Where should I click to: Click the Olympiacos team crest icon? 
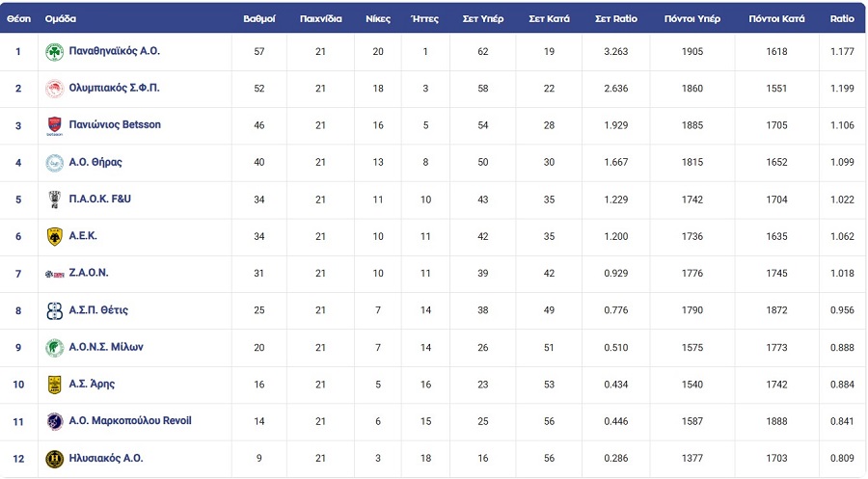[x=55, y=88]
